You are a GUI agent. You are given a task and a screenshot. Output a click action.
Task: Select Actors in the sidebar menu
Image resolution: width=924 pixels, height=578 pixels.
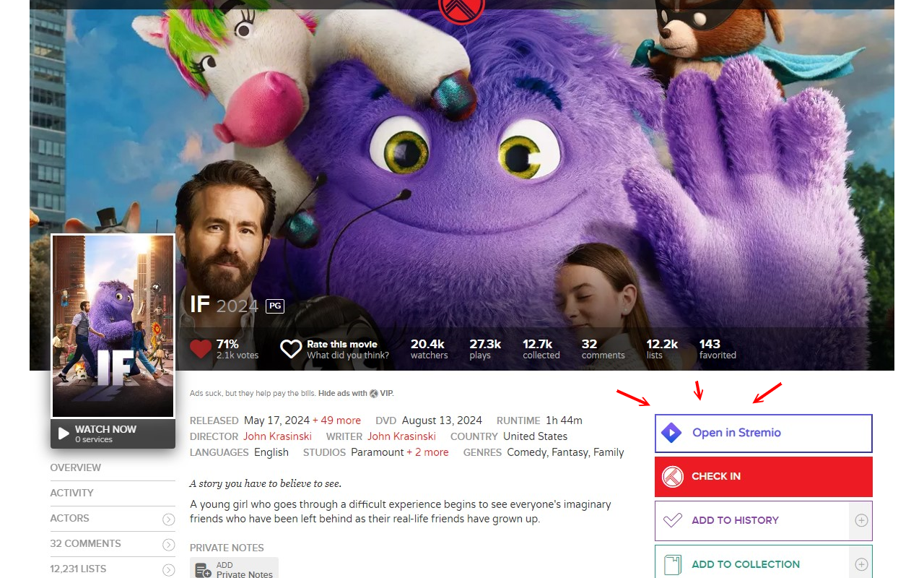click(x=70, y=518)
